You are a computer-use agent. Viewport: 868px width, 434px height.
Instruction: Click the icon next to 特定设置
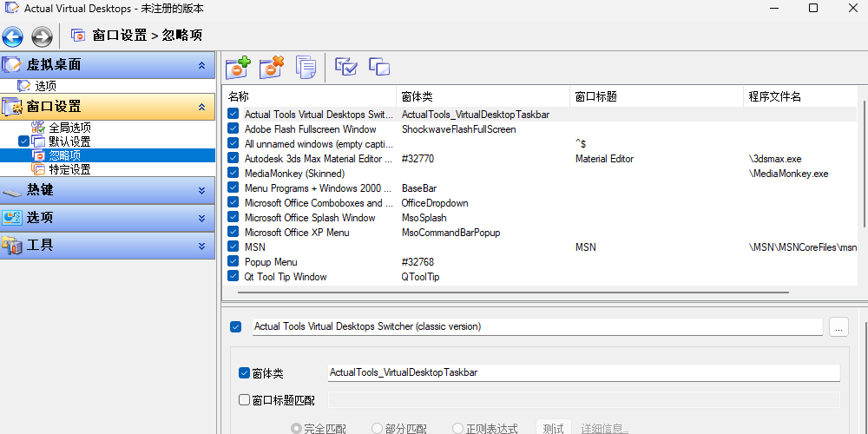[38, 169]
